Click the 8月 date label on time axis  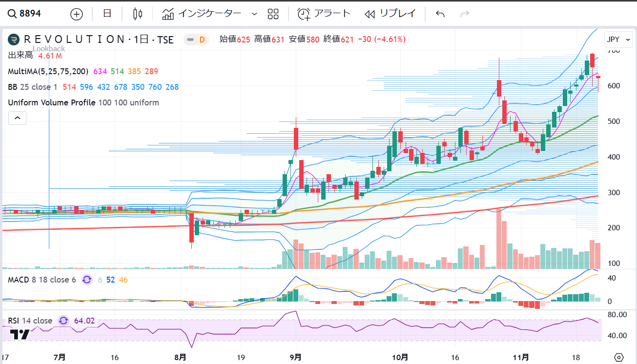pyautogui.click(x=180, y=357)
